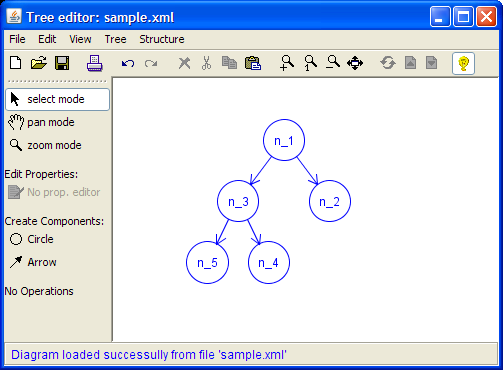The height and width of the screenshot is (370, 503).
Task: Click the dotted toolbar drag handle
Action: [57, 81]
